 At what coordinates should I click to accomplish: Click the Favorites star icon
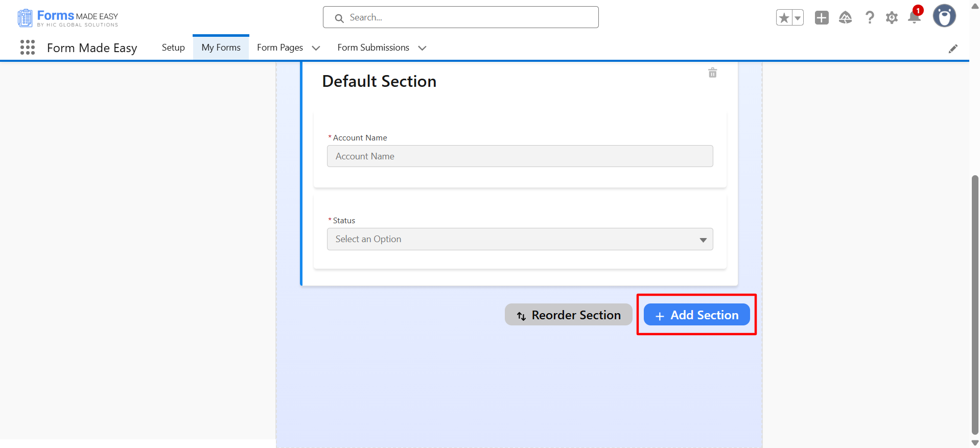(784, 18)
